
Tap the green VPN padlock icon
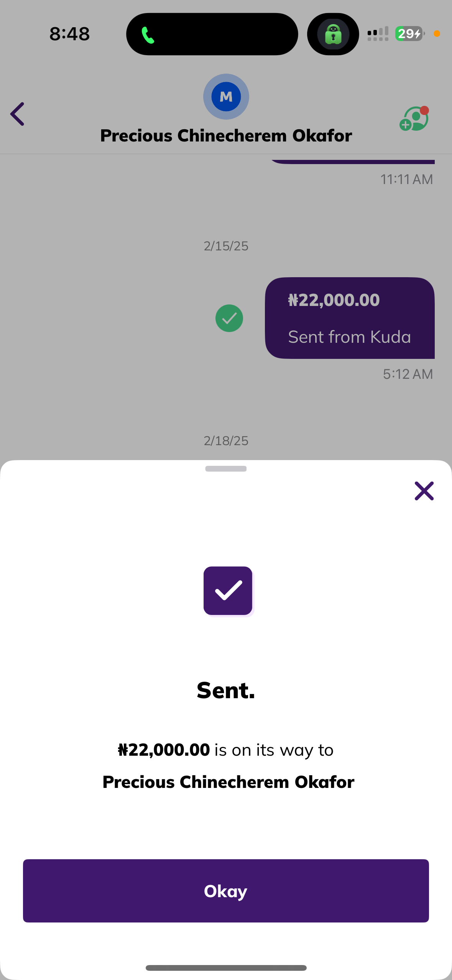coord(333,34)
